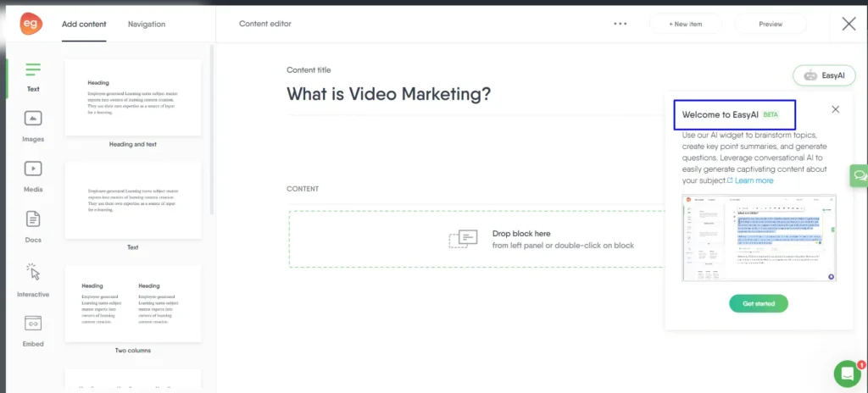Viewport: 868px width, 393px height.
Task: Follow the Learn more link
Action: 754,180
